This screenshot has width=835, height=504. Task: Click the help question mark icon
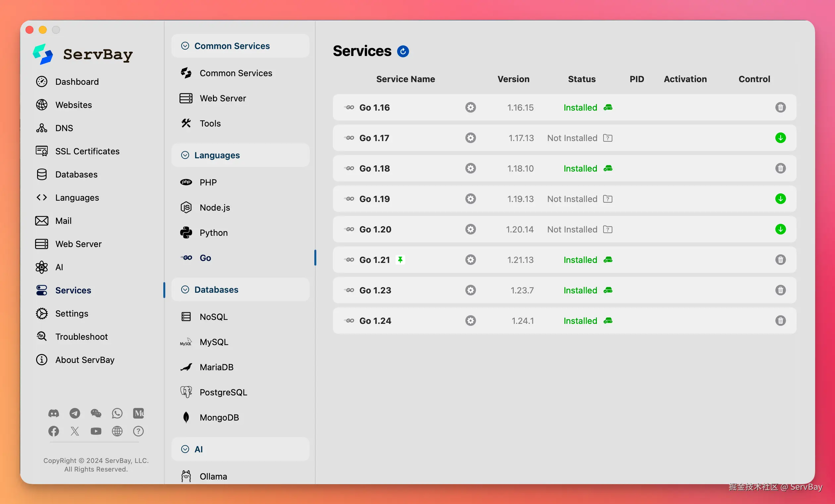[138, 431]
